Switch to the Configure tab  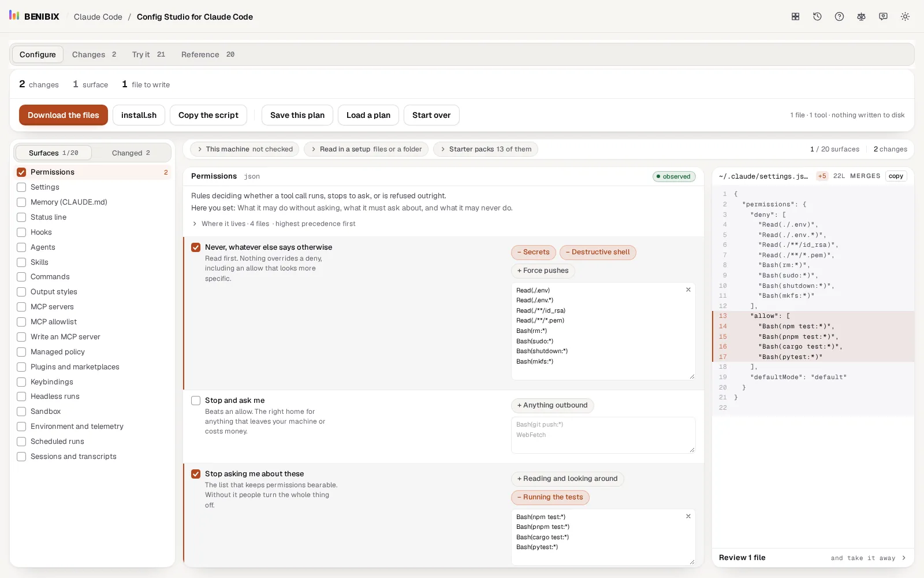point(38,54)
